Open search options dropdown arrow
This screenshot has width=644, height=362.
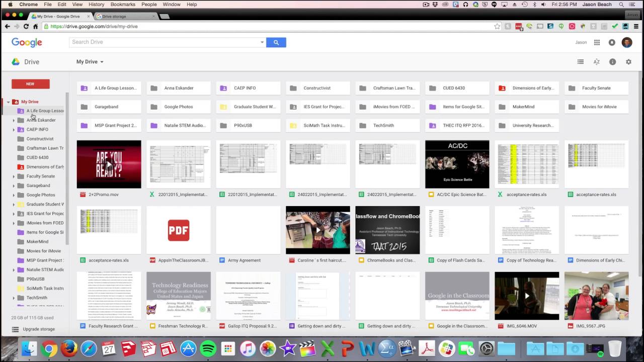coord(262,42)
